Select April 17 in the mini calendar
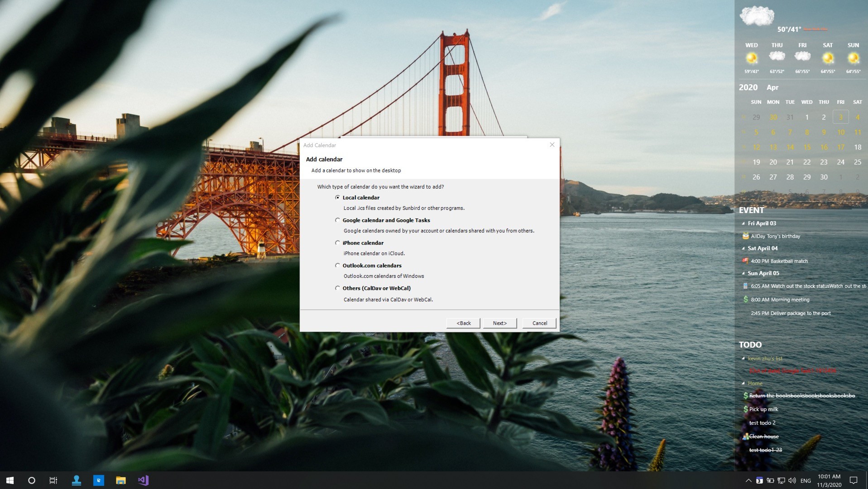The image size is (868, 489). tap(840, 147)
